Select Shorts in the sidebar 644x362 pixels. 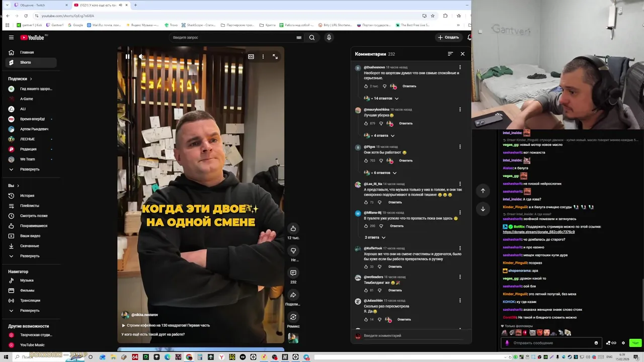31,62
